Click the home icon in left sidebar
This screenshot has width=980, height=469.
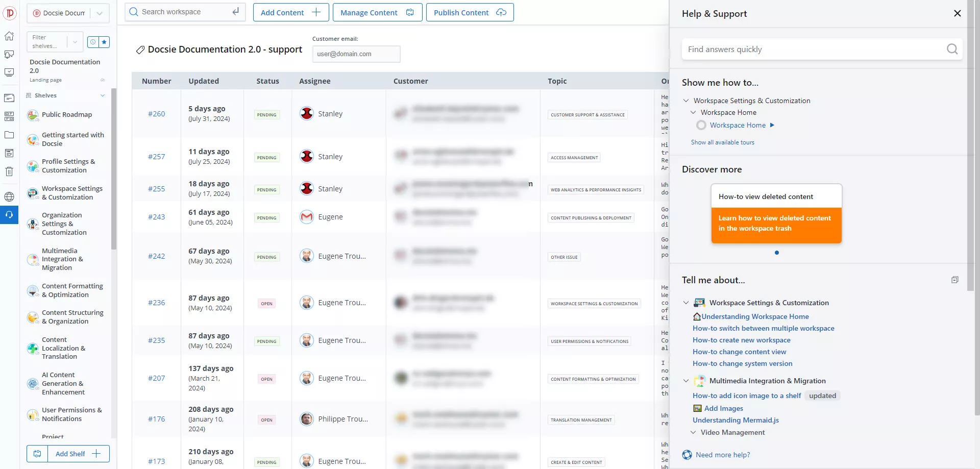(9, 36)
